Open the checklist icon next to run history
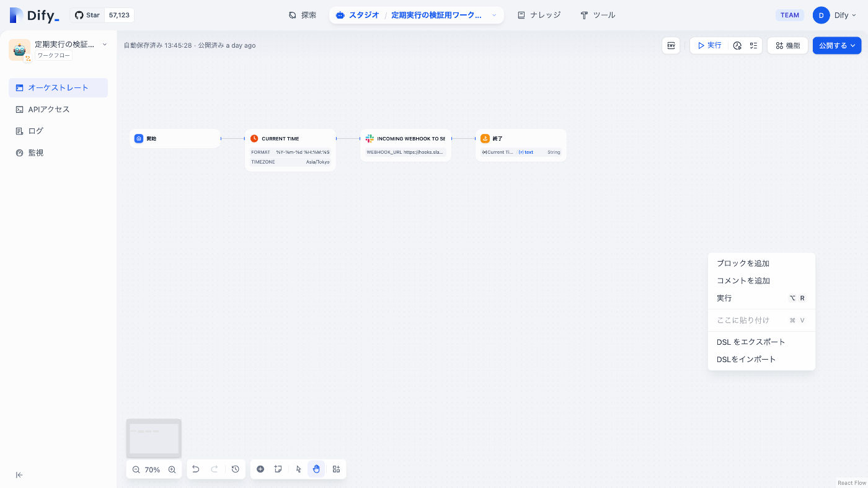Viewport: 868px width, 488px height. pos(753,46)
